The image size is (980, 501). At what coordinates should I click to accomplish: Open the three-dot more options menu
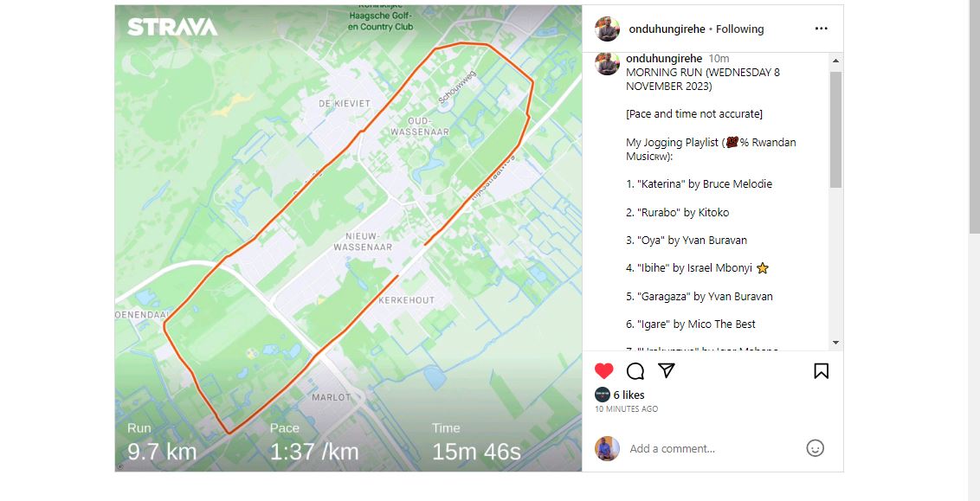(822, 29)
